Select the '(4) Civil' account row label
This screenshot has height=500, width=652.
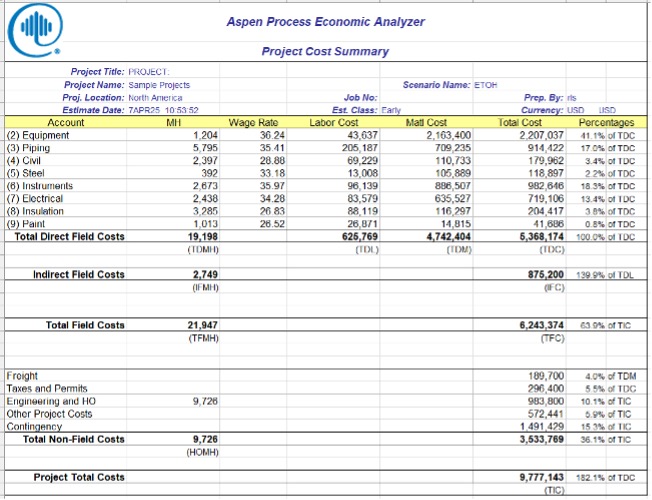[x=24, y=161]
